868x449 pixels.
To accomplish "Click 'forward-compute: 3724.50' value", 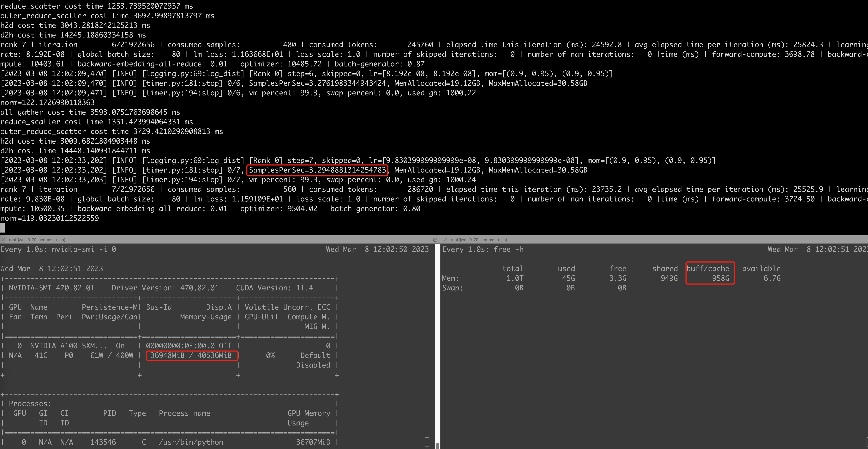I will tap(763, 199).
